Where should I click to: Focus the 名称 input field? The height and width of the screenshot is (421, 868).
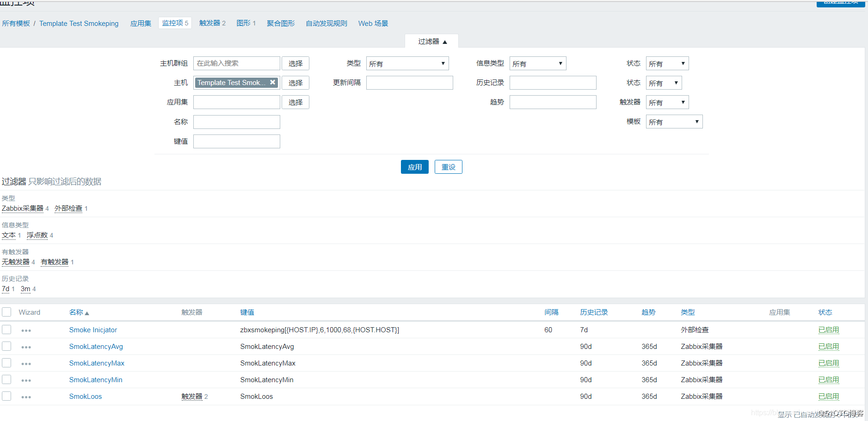(x=237, y=122)
